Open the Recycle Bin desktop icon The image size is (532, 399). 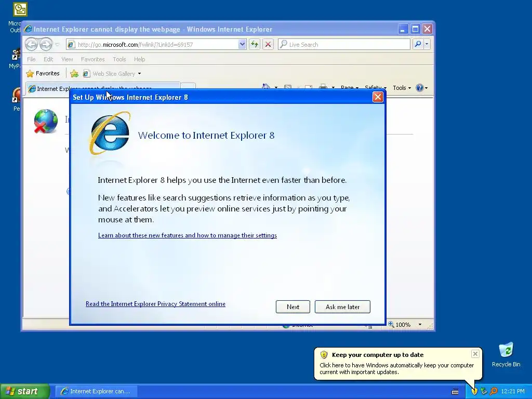[506, 354]
